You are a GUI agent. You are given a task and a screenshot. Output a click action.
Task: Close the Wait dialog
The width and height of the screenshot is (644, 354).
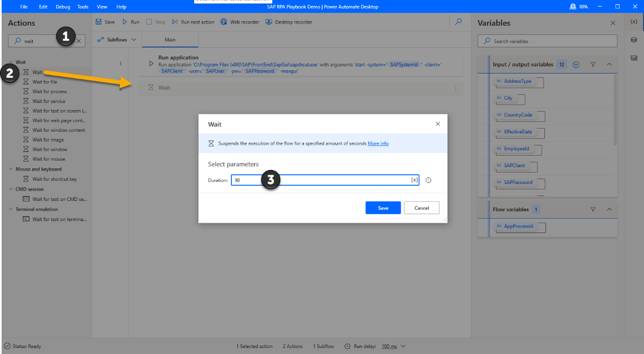coord(438,124)
